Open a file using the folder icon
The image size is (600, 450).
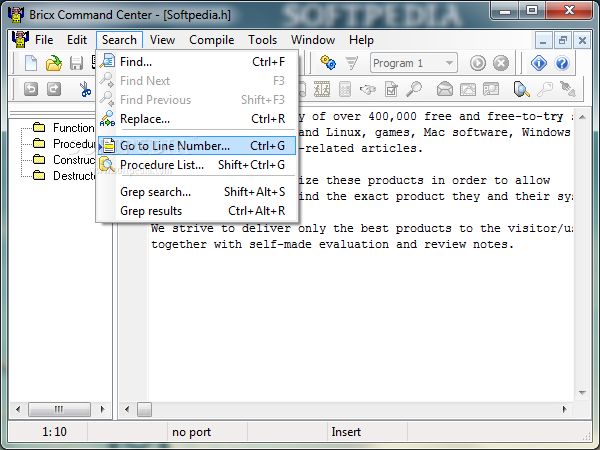[x=54, y=63]
